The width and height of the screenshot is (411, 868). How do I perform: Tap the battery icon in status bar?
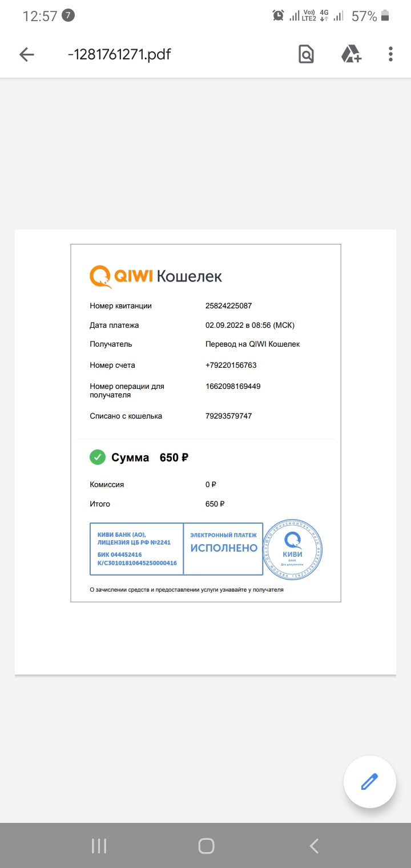[385, 15]
